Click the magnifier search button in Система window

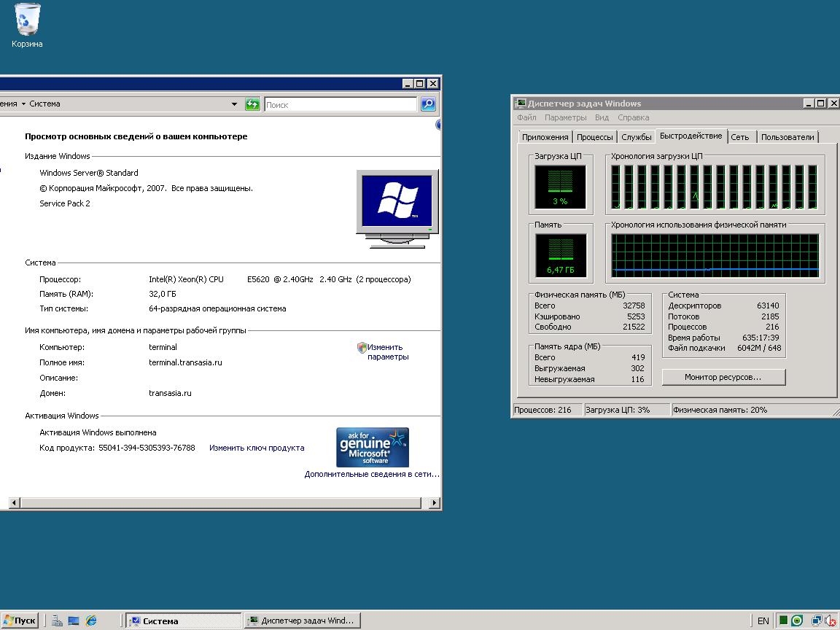[x=428, y=104]
